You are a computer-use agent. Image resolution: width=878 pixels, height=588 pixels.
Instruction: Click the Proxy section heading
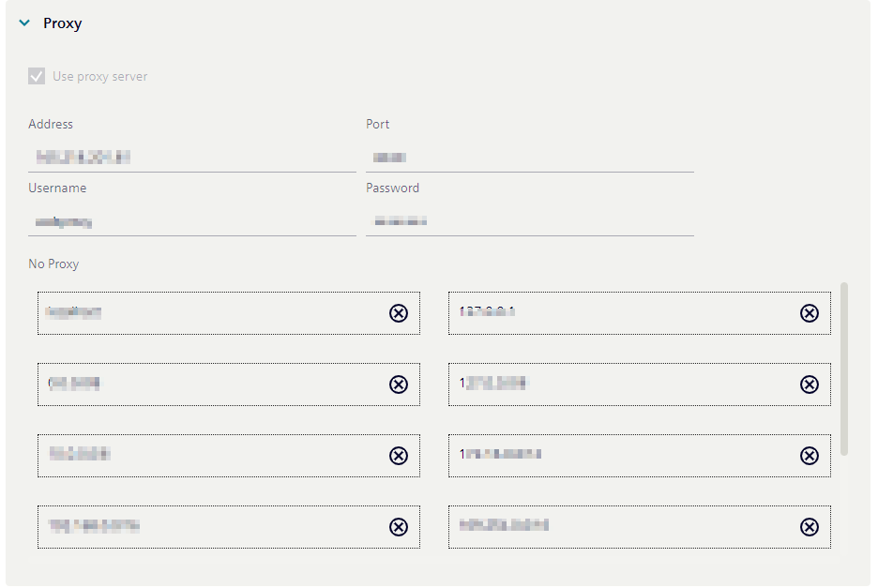pyautogui.click(x=64, y=23)
